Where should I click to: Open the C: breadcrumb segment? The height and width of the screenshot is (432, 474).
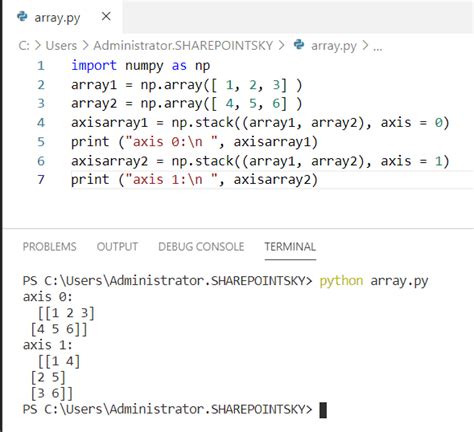[24, 45]
